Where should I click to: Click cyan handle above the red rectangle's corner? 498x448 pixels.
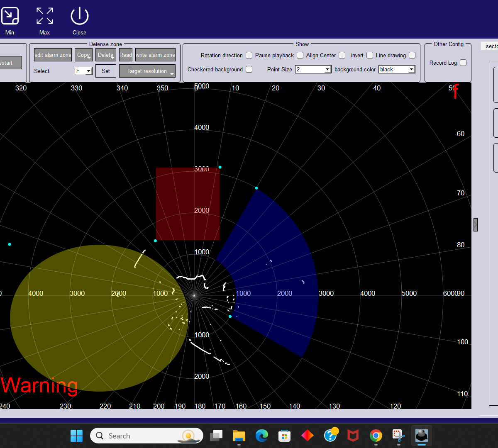tap(220, 167)
